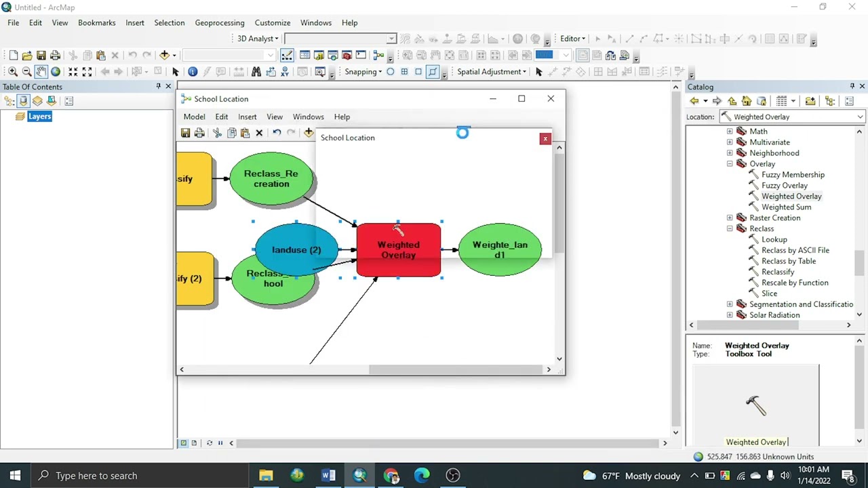Click the Fixed Zoom In arrows icon
868x488 pixels.
pos(73,71)
